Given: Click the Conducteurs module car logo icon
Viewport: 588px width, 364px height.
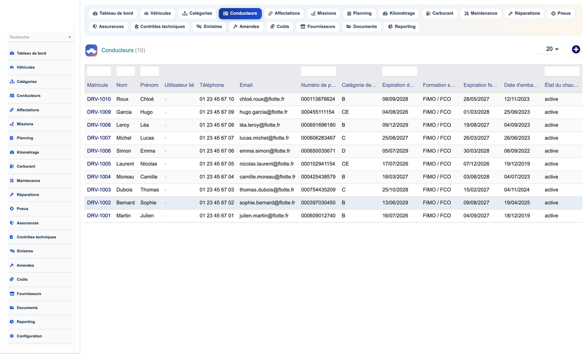Looking at the screenshot, I should pos(91,50).
